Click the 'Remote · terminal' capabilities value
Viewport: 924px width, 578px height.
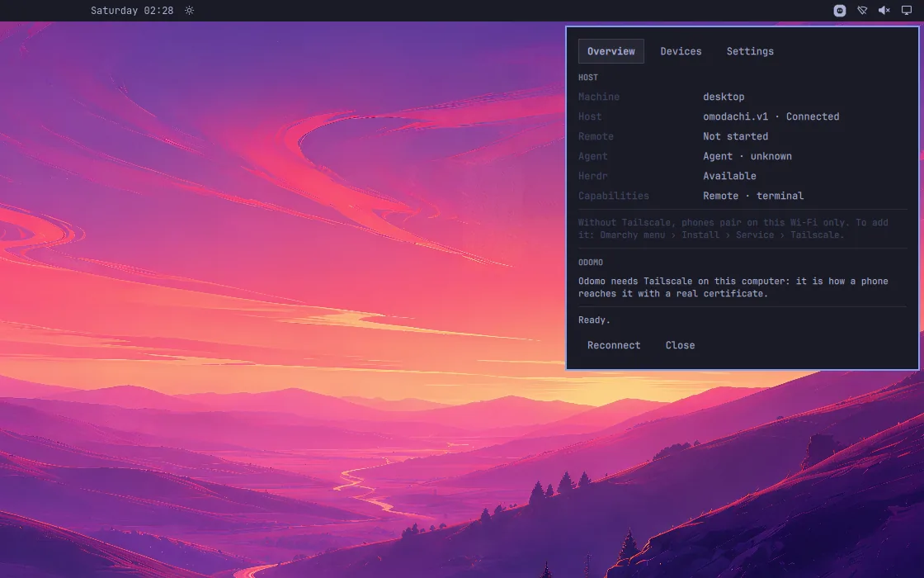[x=753, y=196]
